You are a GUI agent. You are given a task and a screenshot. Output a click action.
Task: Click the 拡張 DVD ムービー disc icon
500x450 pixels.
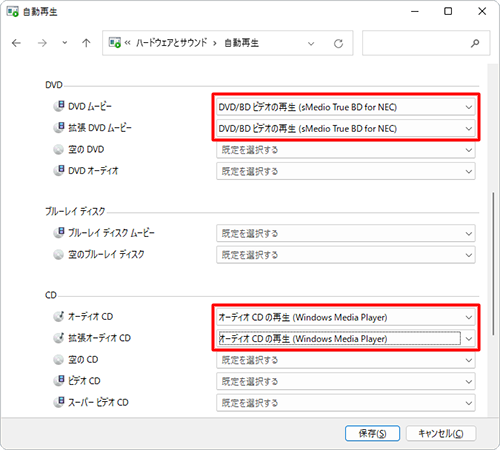tap(59, 127)
